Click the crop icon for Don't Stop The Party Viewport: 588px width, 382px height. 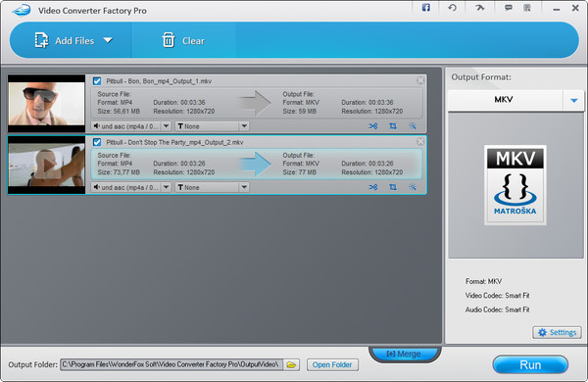tap(393, 187)
